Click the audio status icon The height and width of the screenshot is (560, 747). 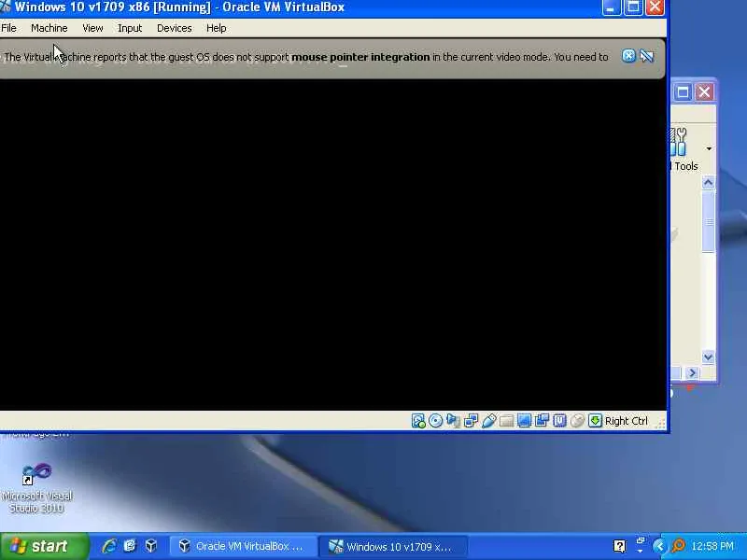pyautogui.click(x=453, y=421)
